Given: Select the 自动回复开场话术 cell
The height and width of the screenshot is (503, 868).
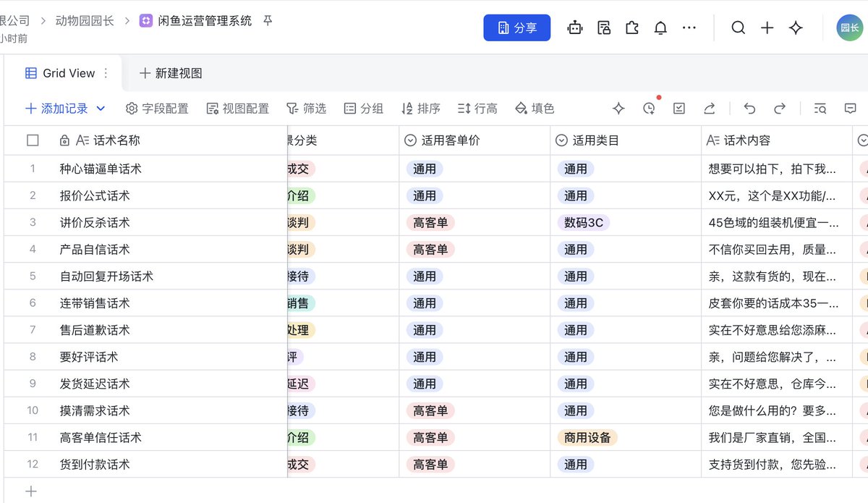Looking at the screenshot, I should click(171, 276).
